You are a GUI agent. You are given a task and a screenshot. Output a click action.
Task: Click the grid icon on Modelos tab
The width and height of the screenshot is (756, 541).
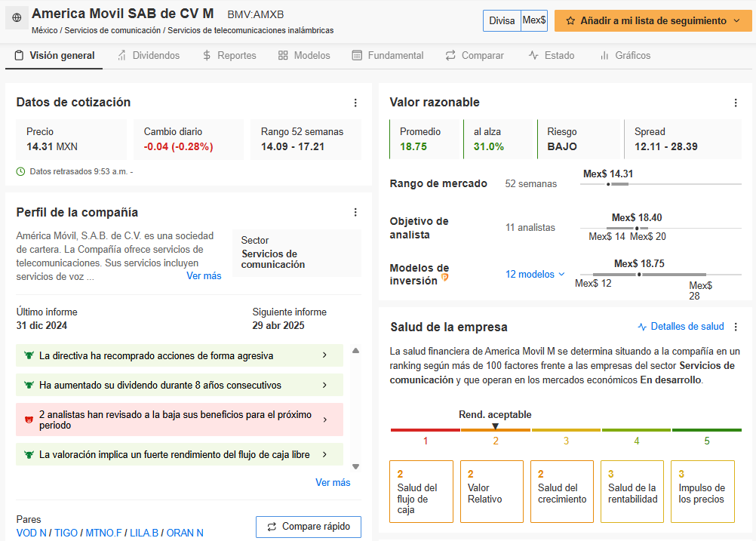click(283, 55)
